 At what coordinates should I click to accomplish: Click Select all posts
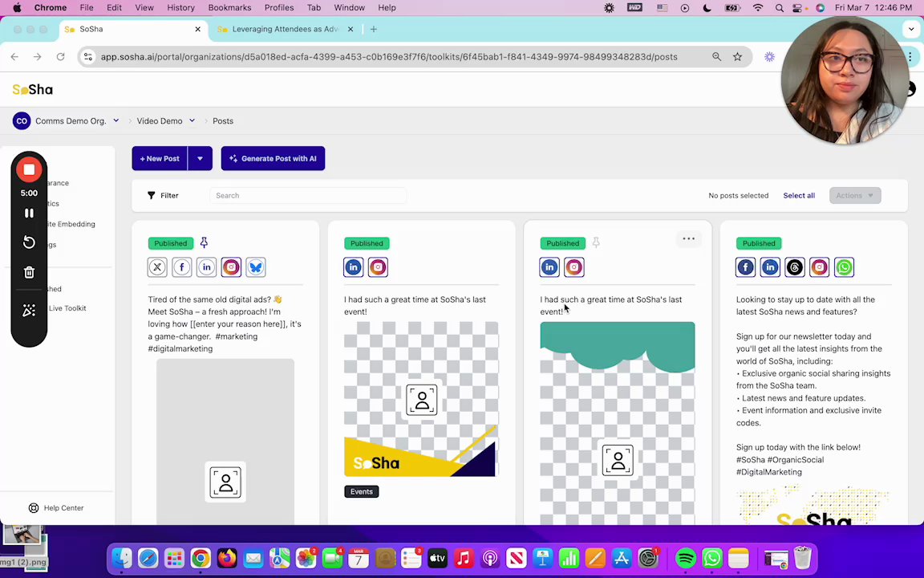(x=799, y=195)
